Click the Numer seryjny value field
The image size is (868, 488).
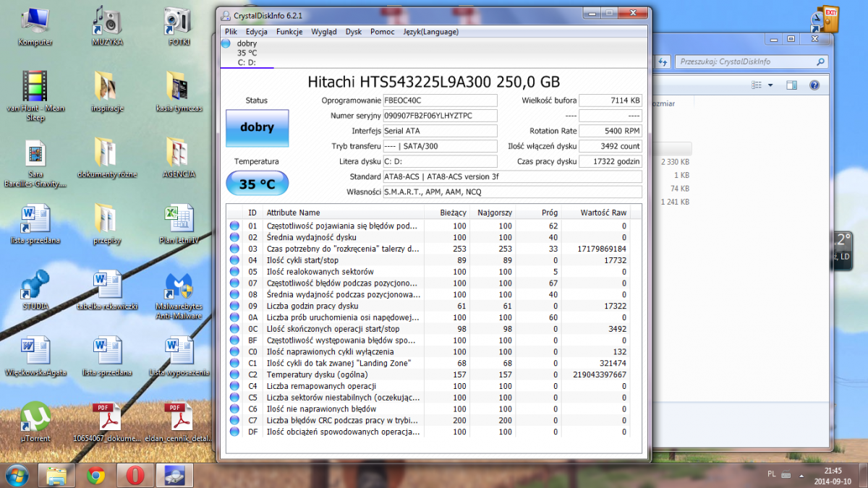click(440, 116)
